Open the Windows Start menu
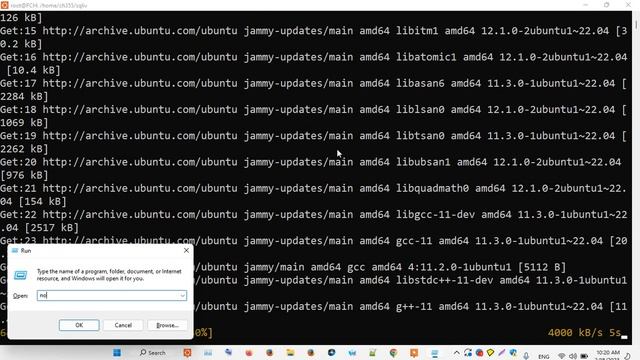Viewport: 640px width, 360px height. [x=117, y=353]
